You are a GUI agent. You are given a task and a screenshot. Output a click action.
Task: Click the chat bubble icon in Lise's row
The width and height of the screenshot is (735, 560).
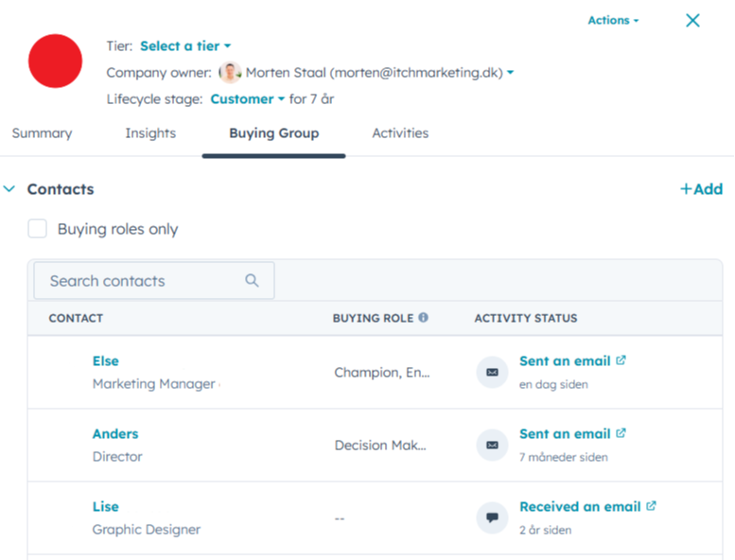(492, 517)
